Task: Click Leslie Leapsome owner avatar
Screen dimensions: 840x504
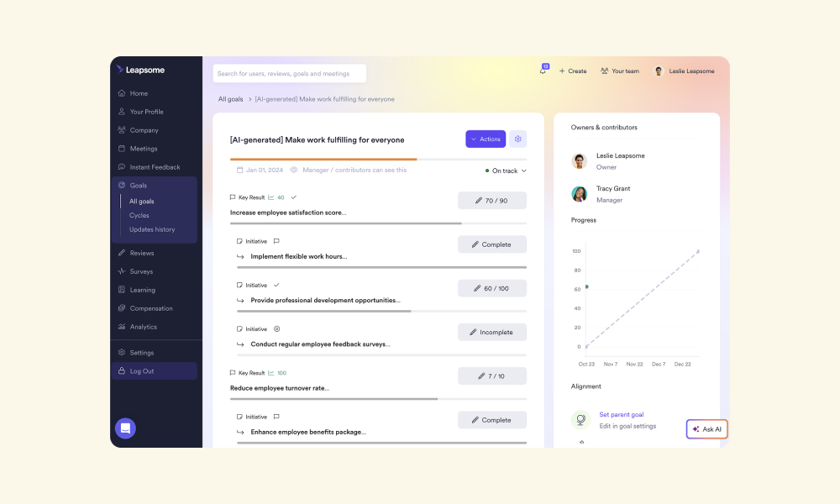Action: [579, 161]
